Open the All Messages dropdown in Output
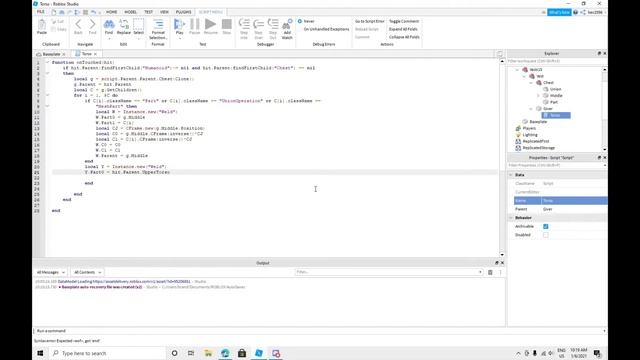 51,272
